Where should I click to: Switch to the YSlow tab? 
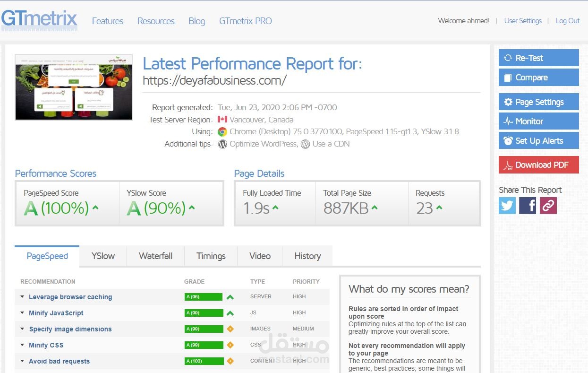pyautogui.click(x=103, y=256)
